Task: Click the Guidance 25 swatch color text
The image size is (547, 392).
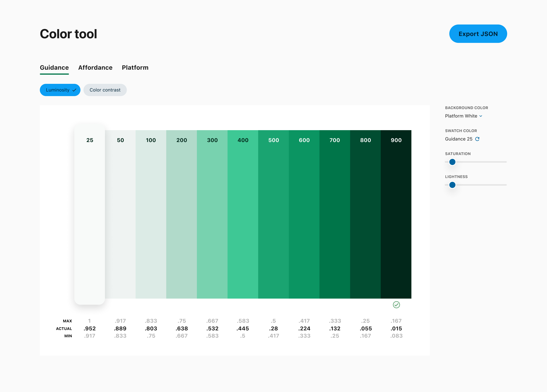Action: tap(459, 139)
